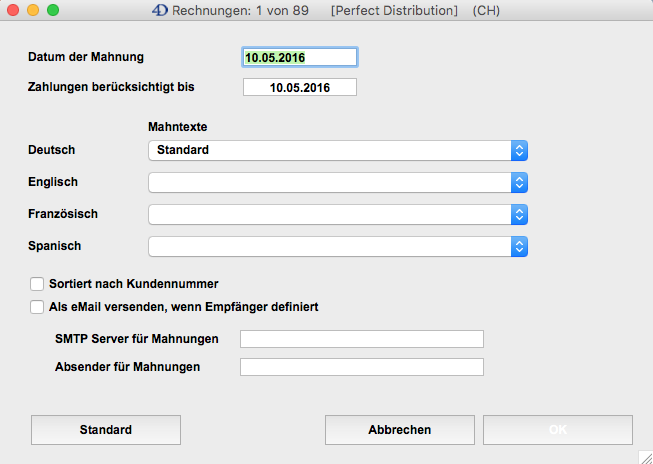
Task: Close the Rechnungen window with red button
Action: pos(13,11)
